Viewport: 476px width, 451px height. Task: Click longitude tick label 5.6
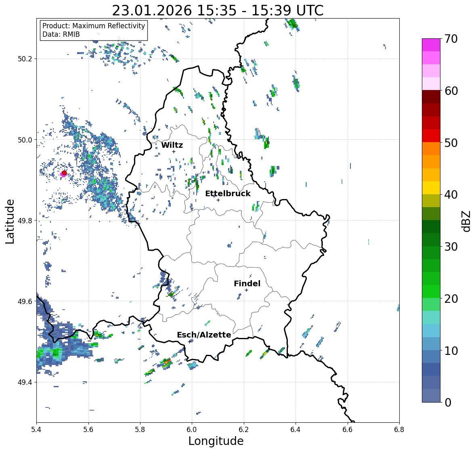(x=88, y=429)
